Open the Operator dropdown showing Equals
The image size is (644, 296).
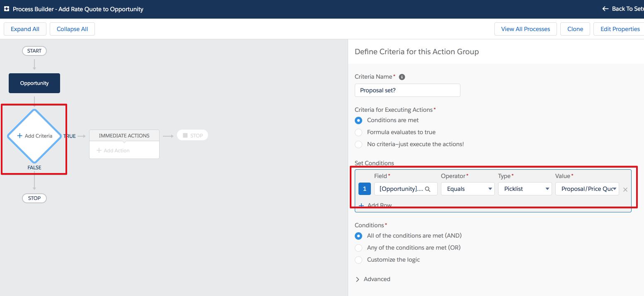pyautogui.click(x=467, y=189)
